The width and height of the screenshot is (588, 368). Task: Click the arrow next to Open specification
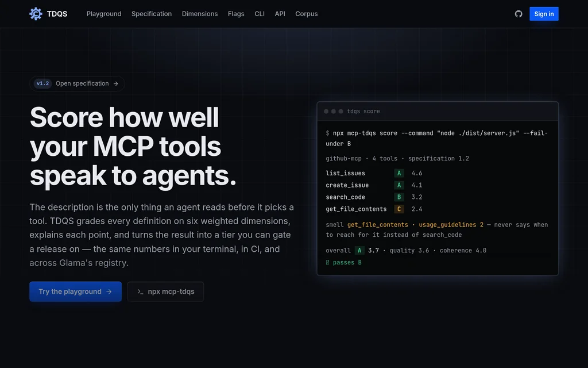[116, 84]
